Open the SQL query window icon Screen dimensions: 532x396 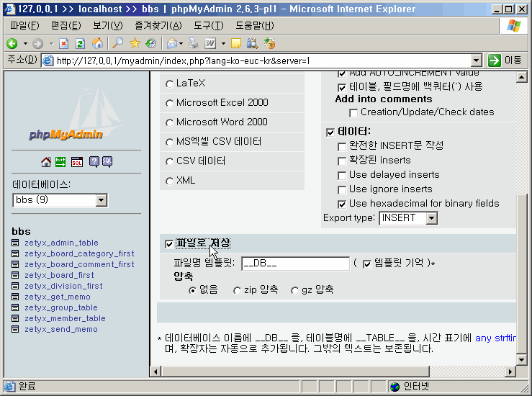click(x=77, y=162)
